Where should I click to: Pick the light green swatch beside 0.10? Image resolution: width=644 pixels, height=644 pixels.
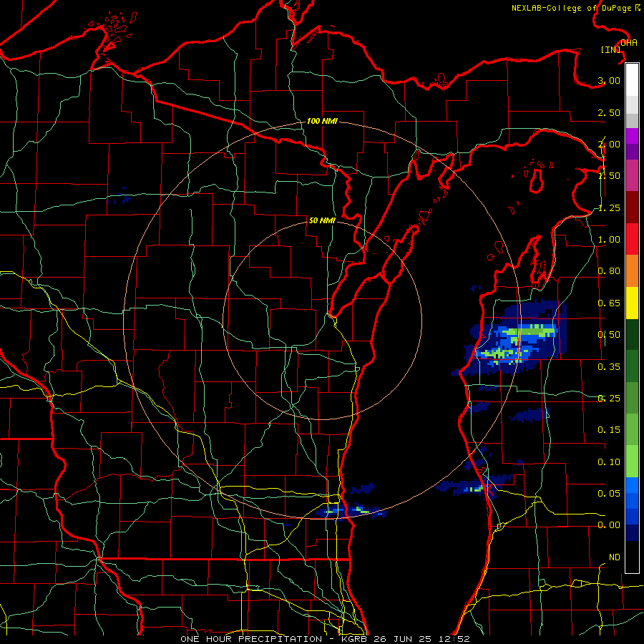point(632,462)
